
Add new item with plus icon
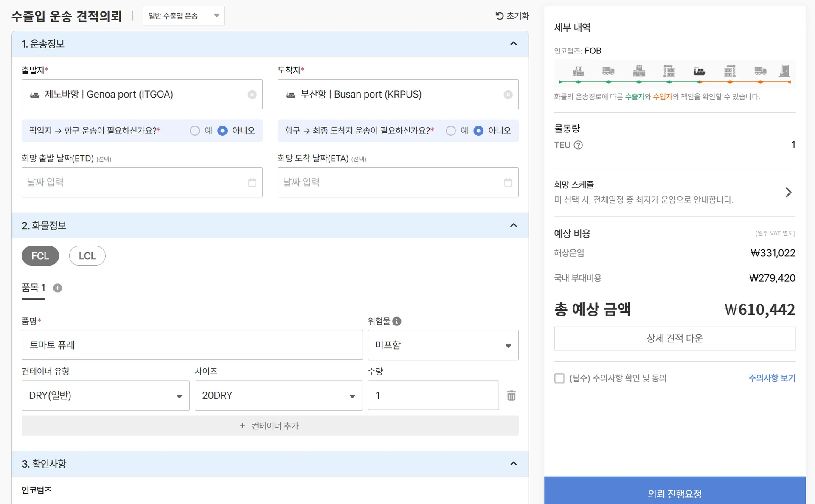58,288
